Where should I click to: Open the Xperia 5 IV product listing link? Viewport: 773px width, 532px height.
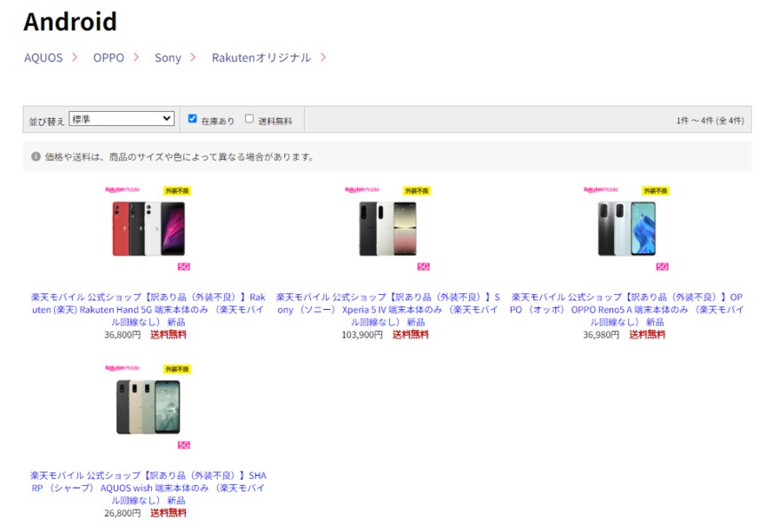pos(388,308)
